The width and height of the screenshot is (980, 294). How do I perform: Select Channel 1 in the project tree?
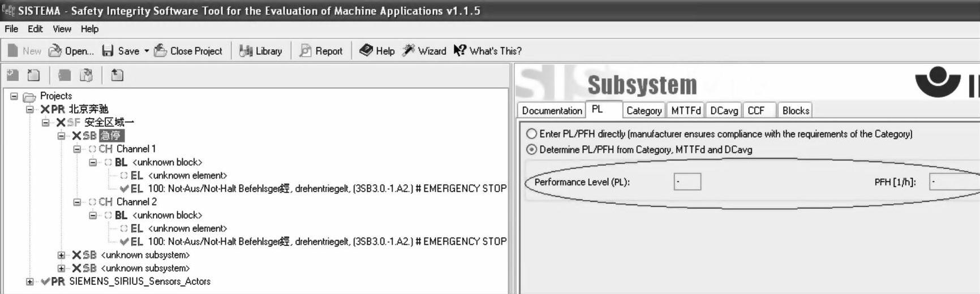pyautogui.click(x=136, y=149)
